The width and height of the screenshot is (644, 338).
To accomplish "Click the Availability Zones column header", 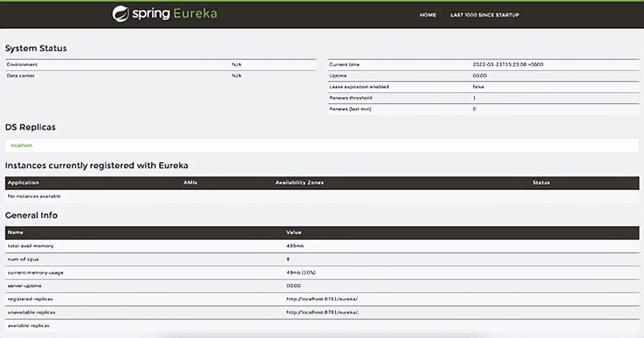I will point(299,182).
